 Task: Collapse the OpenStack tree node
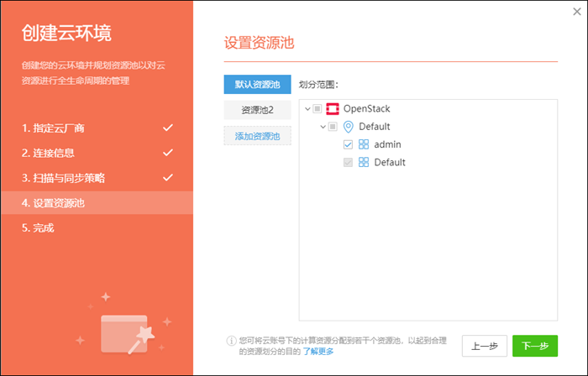[x=307, y=109]
